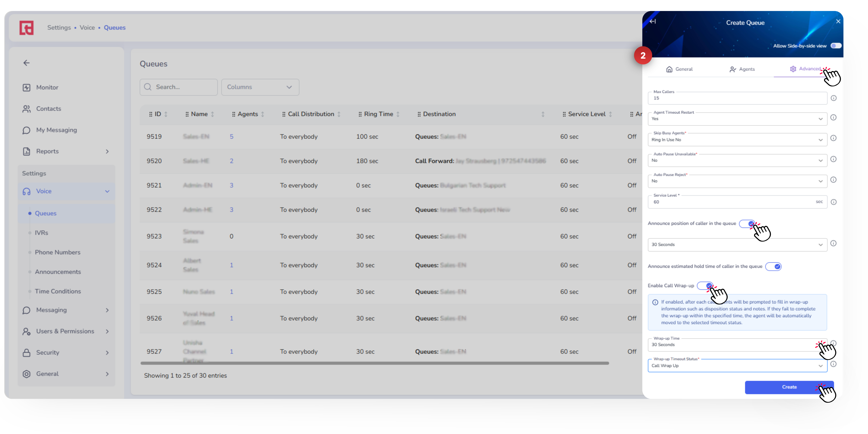This screenshot has height=434, width=868.
Task: Click the horizontal scrollbar below the table
Action: coord(374,363)
